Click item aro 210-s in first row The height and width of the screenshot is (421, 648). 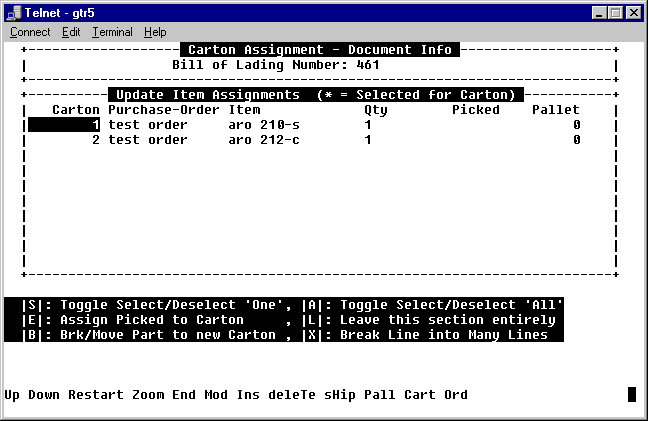tap(264, 125)
